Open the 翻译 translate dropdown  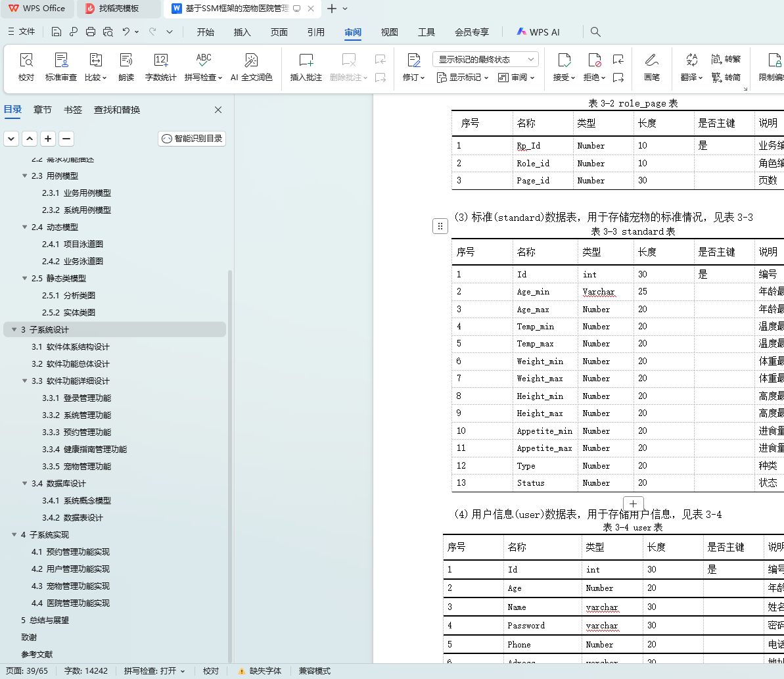click(x=691, y=78)
